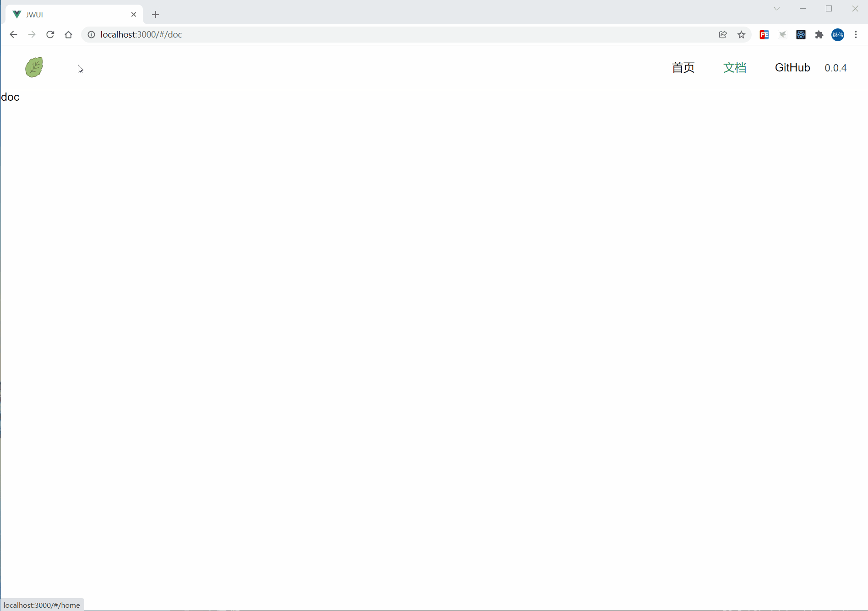
Task: Open the Extensions puzzle icon
Action: [x=819, y=34]
